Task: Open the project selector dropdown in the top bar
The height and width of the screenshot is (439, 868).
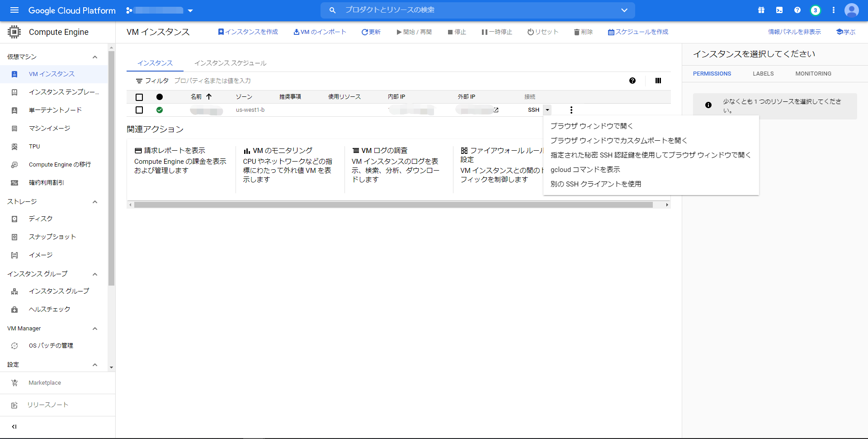Action: point(191,10)
